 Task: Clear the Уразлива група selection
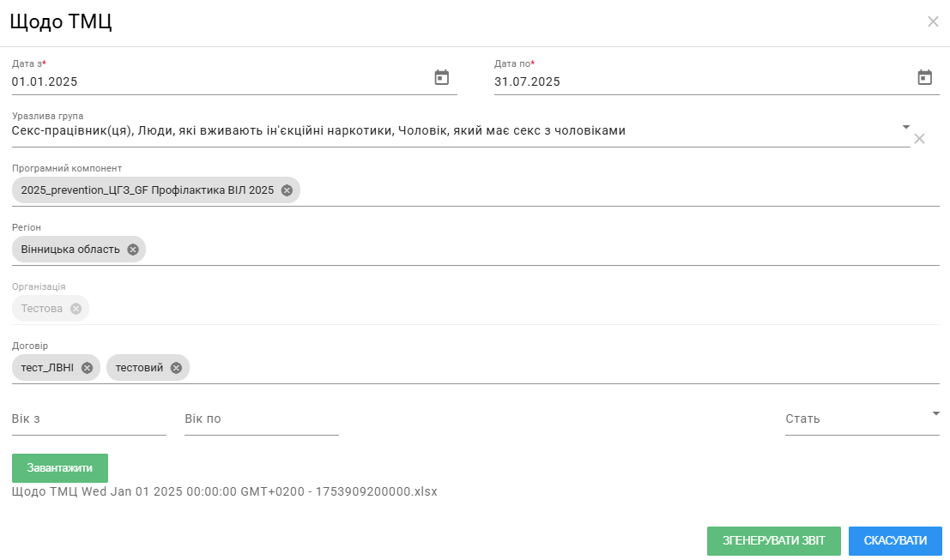919,139
